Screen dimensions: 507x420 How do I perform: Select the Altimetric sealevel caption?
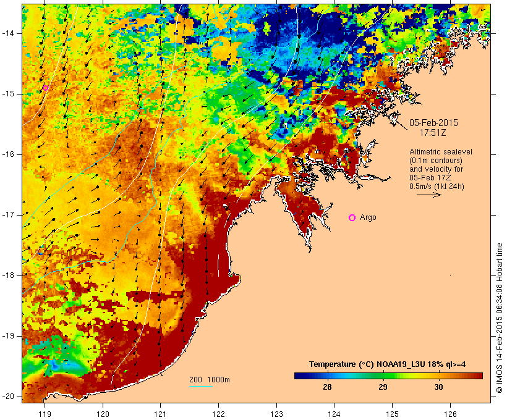pos(441,152)
